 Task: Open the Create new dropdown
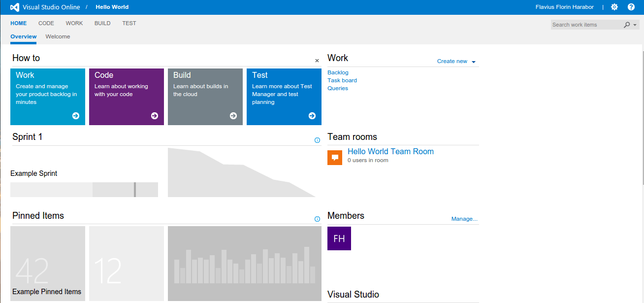pyautogui.click(x=456, y=62)
